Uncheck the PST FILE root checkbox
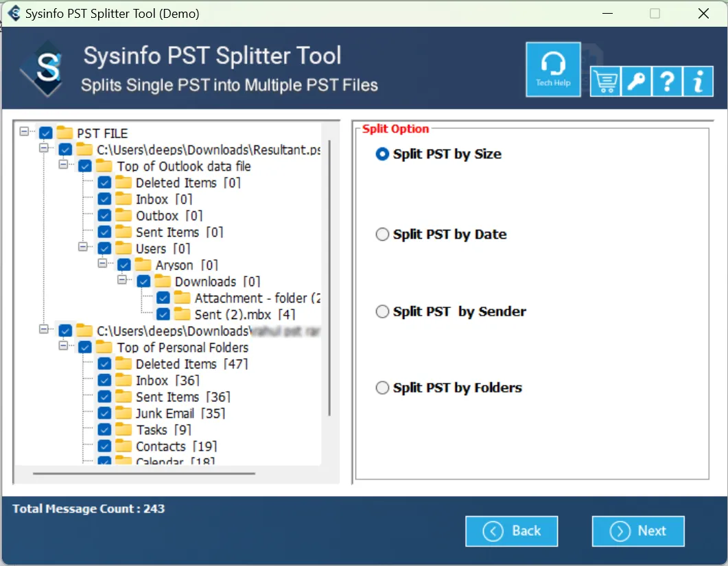This screenshot has width=728, height=566. click(x=45, y=133)
